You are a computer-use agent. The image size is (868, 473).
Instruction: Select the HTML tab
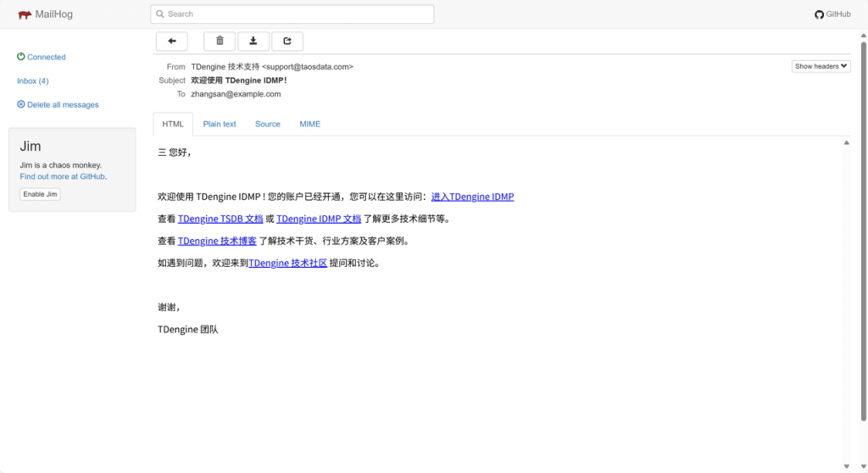click(x=173, y=124)
